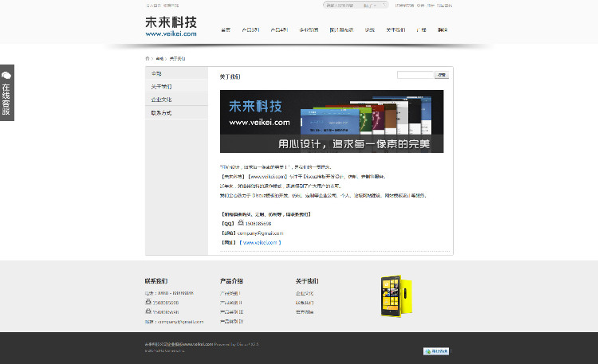Open 企业文化 link in footer 关于我们 column
Screen dimensions: 598x364
(305, 293)
